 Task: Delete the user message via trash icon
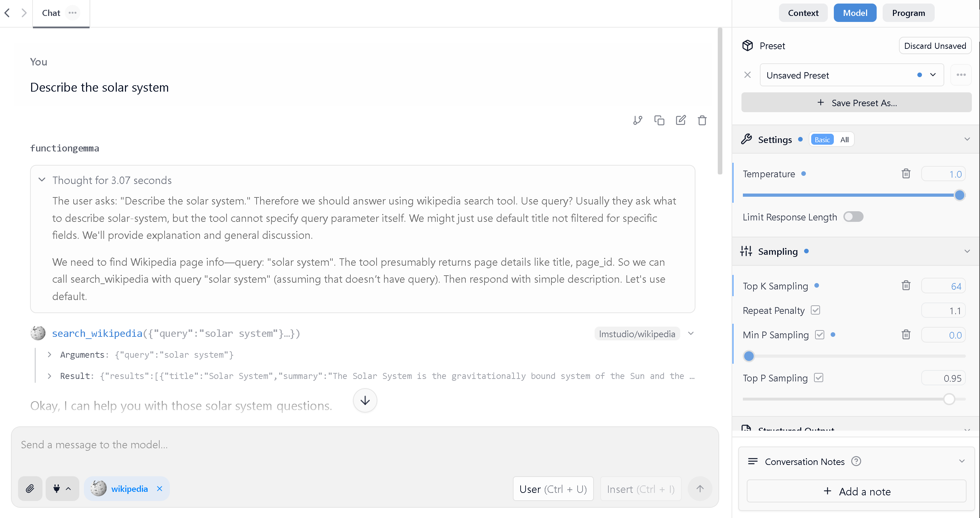click(702, 120)
